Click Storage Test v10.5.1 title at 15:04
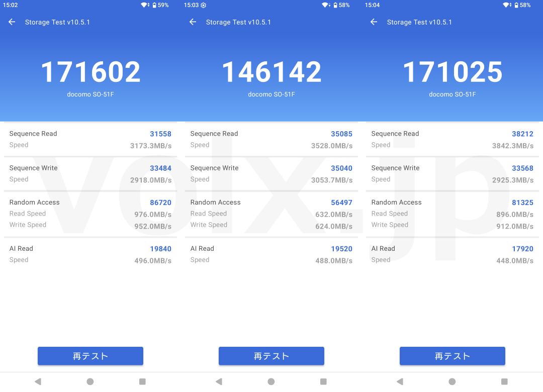The image size is (543, 392). coord(419,22)
